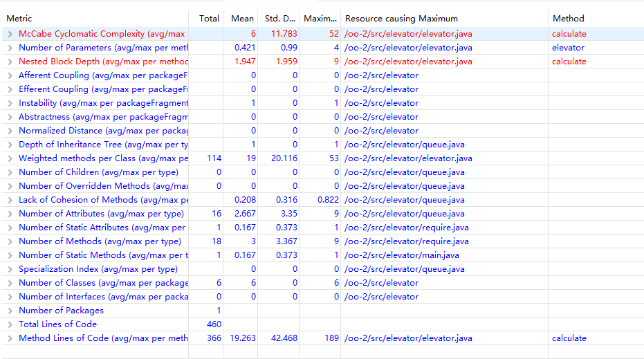This screenshot has width=644, height=359.
Task: Expand the Nested Block Depth row
Action: pos(10,62)
